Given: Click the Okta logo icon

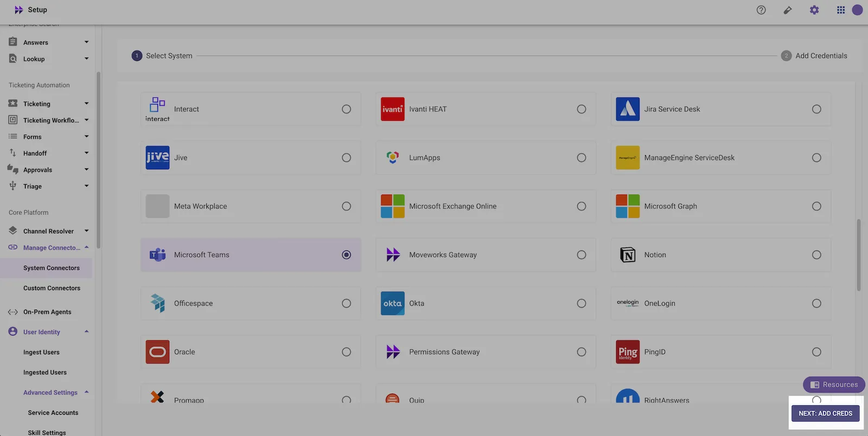Looking at the screenshot, I should [393, 303].
